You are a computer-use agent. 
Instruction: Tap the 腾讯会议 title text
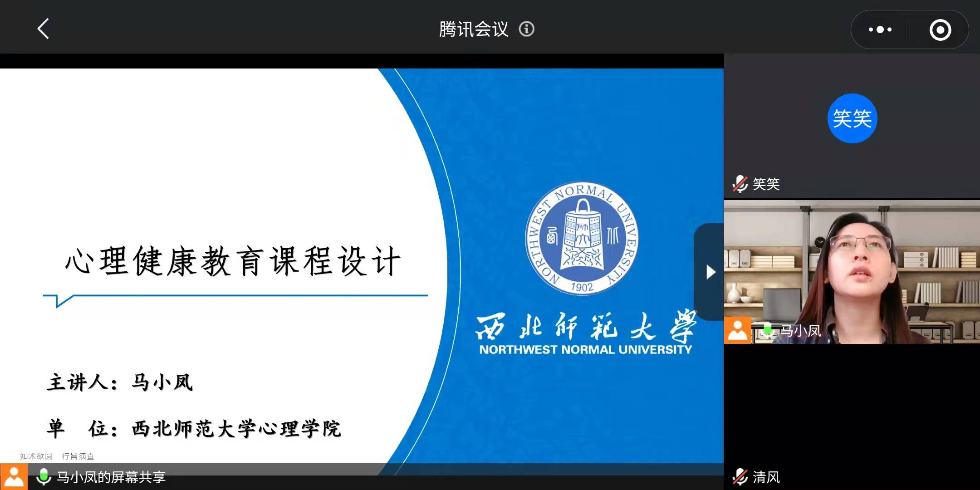click(474, 29)
